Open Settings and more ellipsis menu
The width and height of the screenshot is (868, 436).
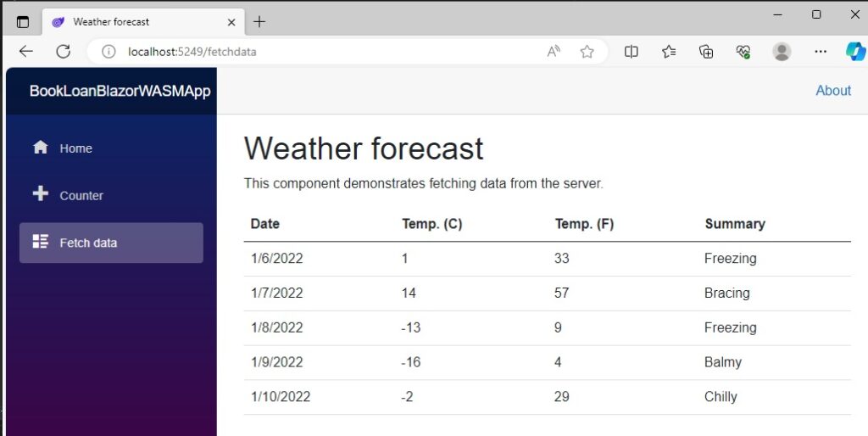point(821,52)
